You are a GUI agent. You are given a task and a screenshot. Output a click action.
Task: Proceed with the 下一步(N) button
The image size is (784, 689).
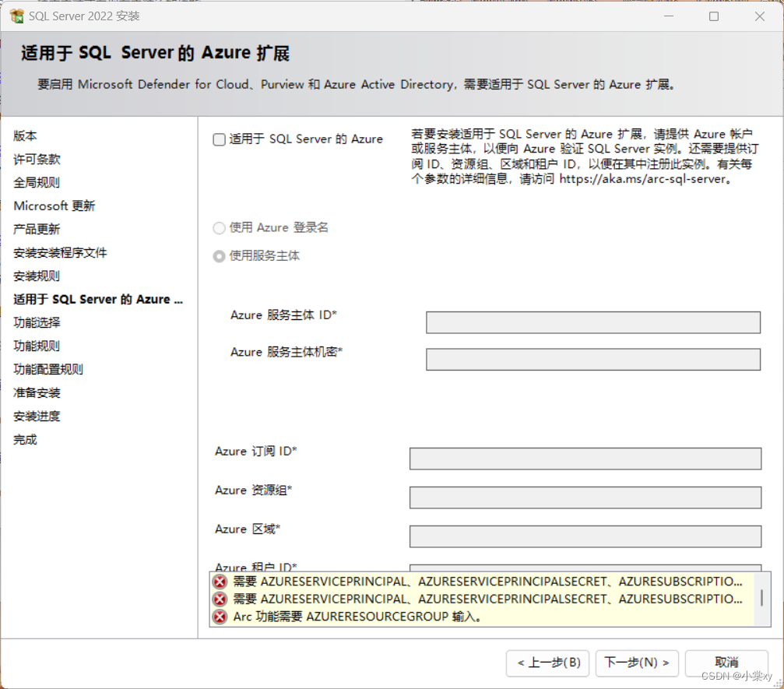[637, 663]
